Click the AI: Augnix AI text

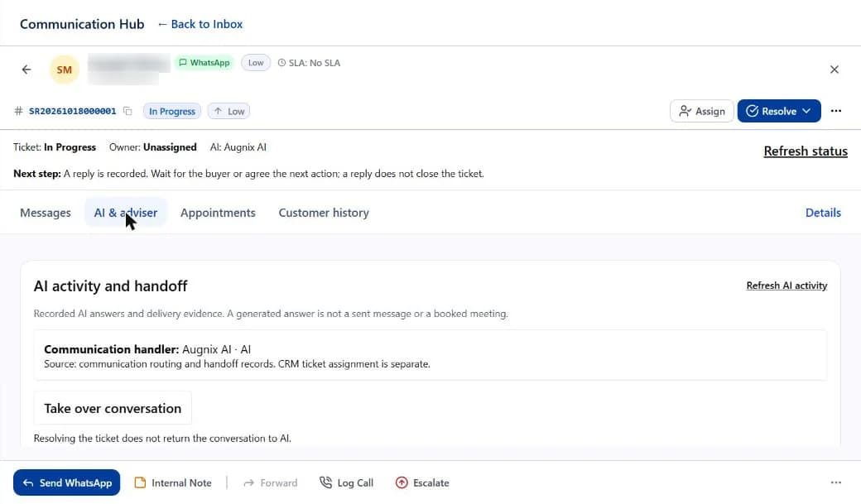point(238,147)
